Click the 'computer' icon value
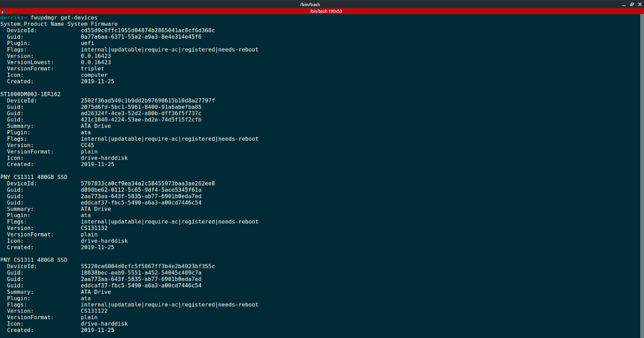644x338 pixels. tap(94, 75)
